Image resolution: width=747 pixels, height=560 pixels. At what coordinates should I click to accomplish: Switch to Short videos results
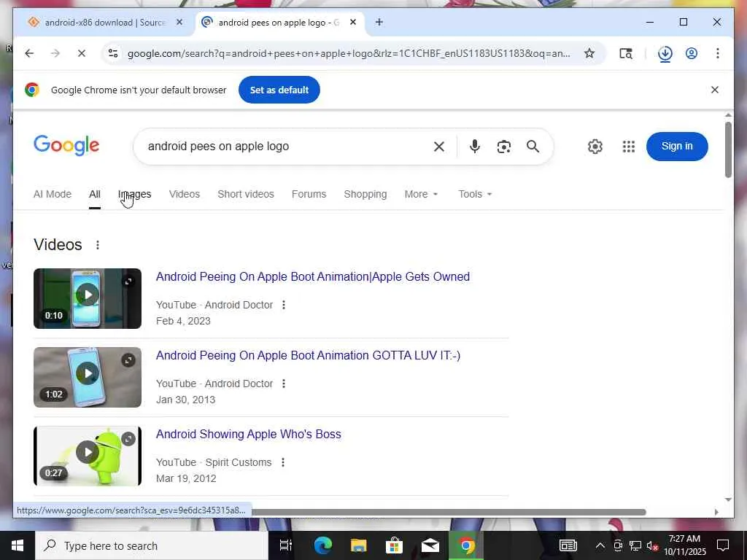(x=246, y=194)
